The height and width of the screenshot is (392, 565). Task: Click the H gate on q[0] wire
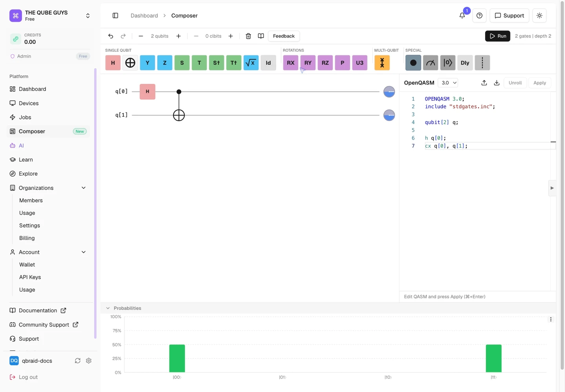coord(148,92)
